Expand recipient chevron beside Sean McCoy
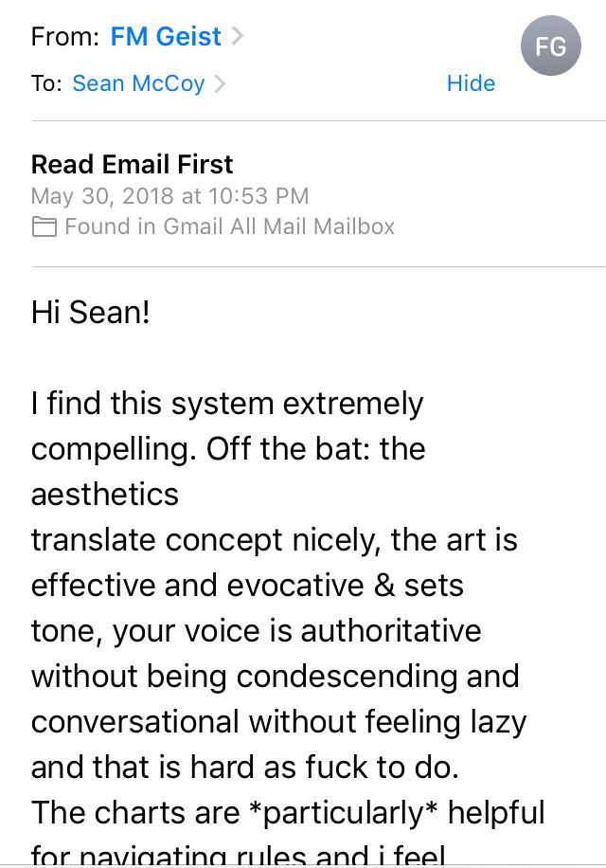This screenshot has height=868, width=606. pos(220,83)
